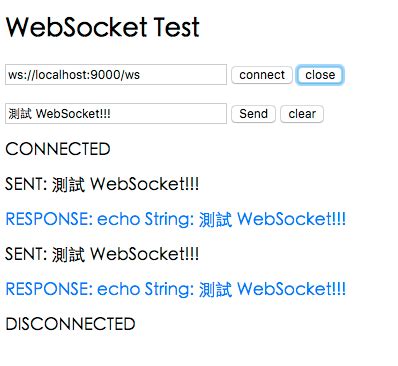This screenshot has height=366, width=398.
Task: Click 測試 characters in first blue response
Action: click(x=215, y=220)
